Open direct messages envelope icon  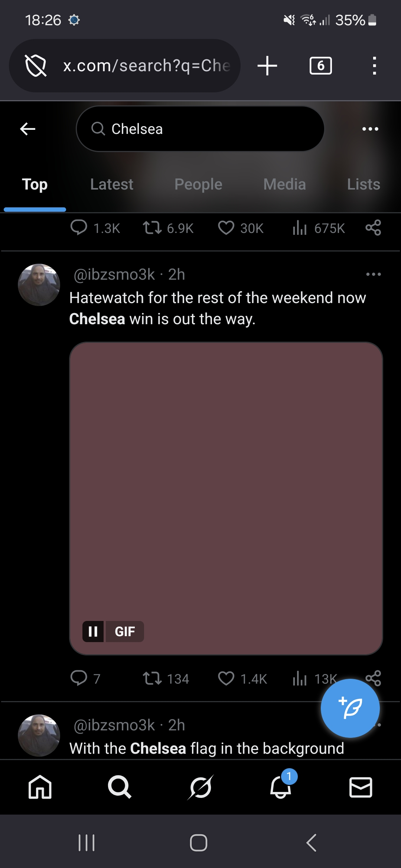coord(361,787)
